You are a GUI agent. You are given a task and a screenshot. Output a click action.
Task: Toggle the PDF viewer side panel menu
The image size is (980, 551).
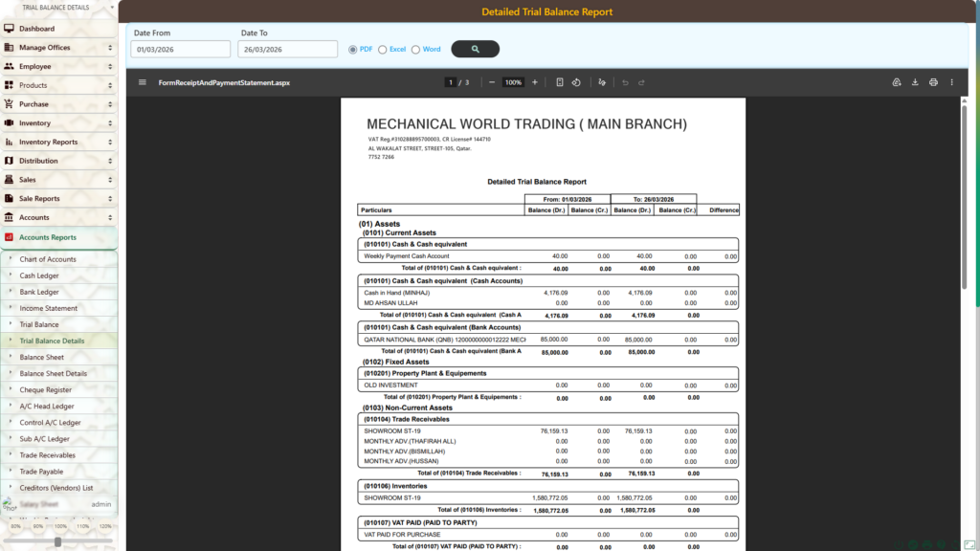(142, 82)
